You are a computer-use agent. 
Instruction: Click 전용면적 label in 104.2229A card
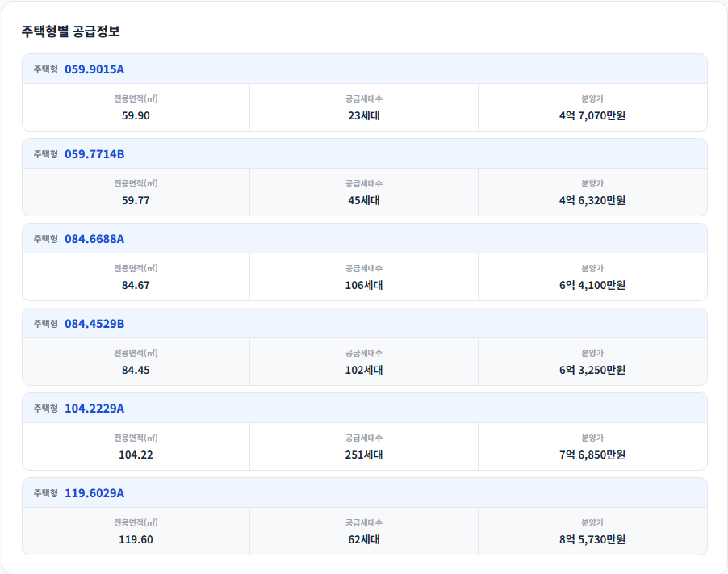pos(136,438)
